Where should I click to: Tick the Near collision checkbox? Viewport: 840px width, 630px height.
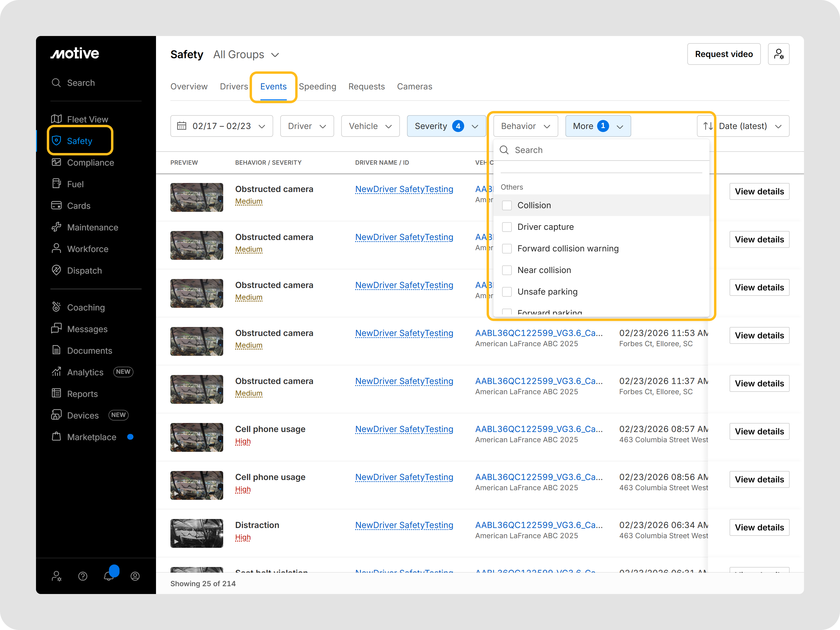point(507,270)
